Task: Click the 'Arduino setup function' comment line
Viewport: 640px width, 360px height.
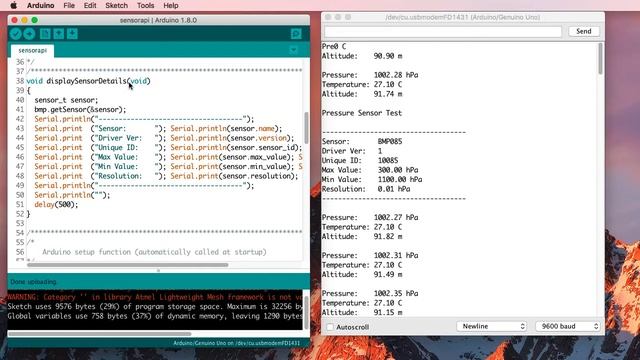Action: pyautogui.click(x=154, y=252)
